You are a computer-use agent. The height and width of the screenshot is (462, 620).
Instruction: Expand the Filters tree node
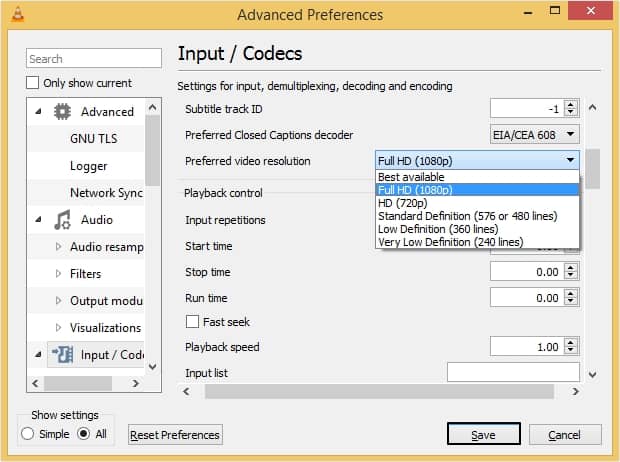point(59,273)
